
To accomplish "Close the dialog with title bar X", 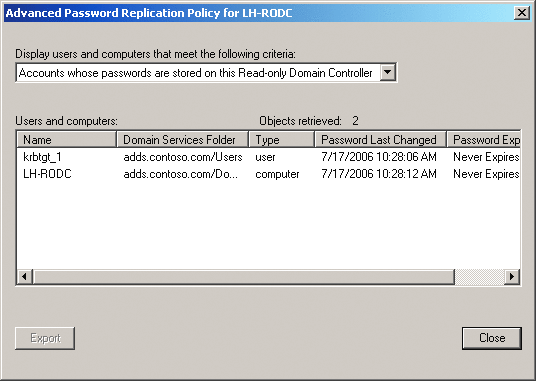I will tap(522, 13).
